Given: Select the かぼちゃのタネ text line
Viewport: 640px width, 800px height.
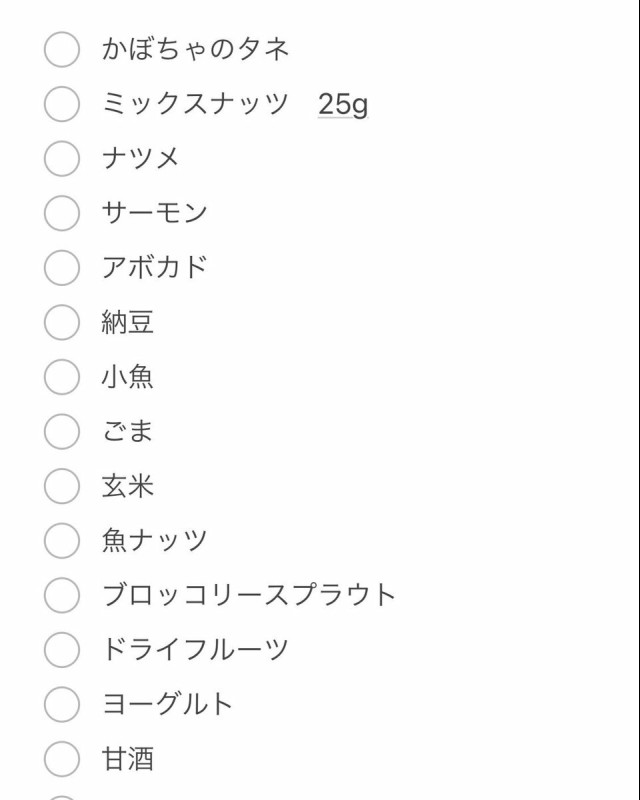Looking at the screenshot, I should click(195, 49).
